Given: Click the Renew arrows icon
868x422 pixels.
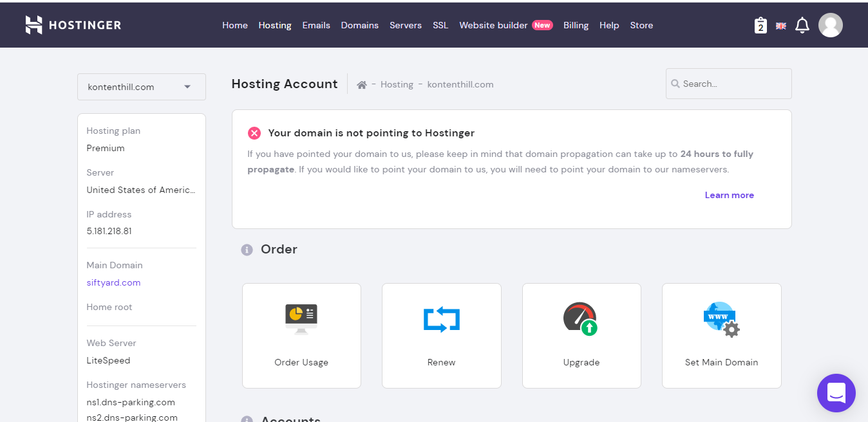Looking at the screenshot, I should 442,320.
